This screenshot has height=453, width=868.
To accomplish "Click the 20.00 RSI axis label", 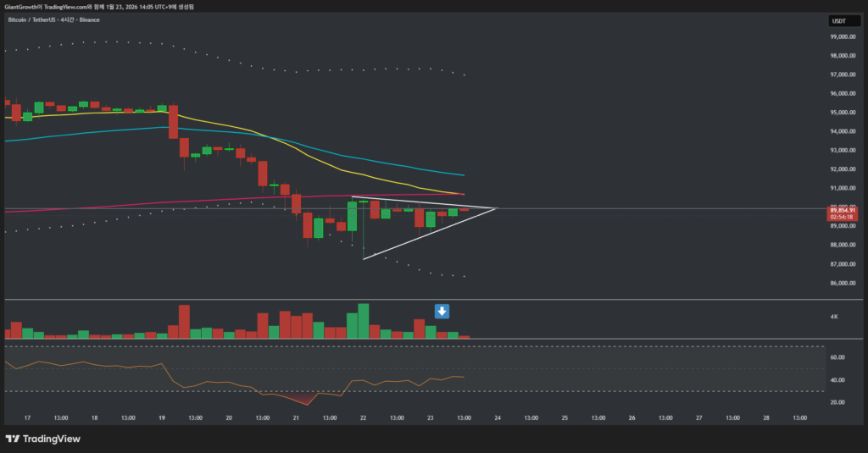I will 838,402.
